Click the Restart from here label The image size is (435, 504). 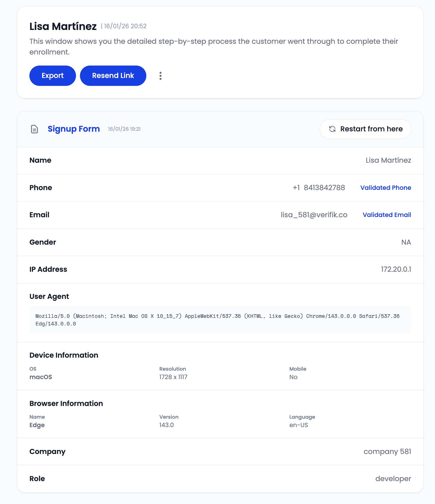coord(371,129)
